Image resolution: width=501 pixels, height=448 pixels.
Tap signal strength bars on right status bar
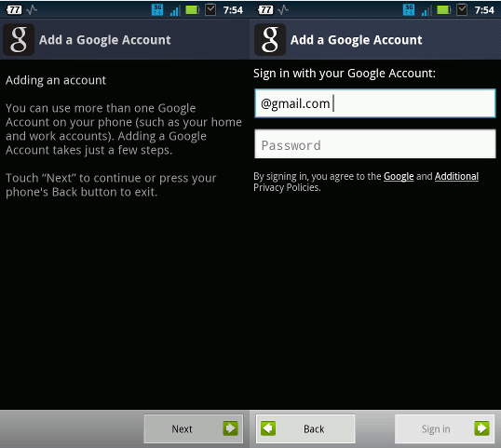[427, 10]
